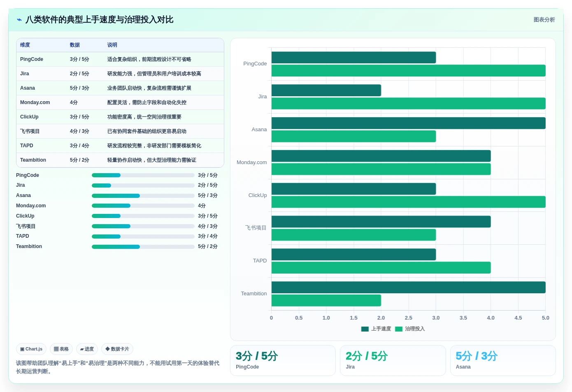Click ClickUp's green 治理投入 chart bar

coord(408,202)
